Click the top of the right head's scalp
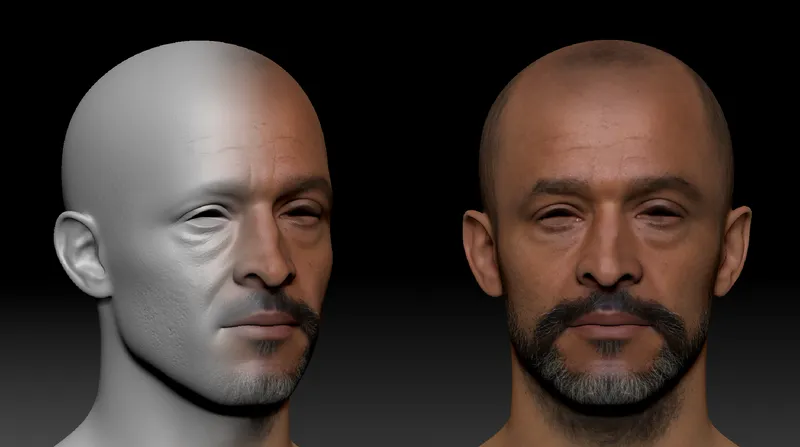This screenshot has height=447, width=800. pyautogui.click(x=605, y=55)
